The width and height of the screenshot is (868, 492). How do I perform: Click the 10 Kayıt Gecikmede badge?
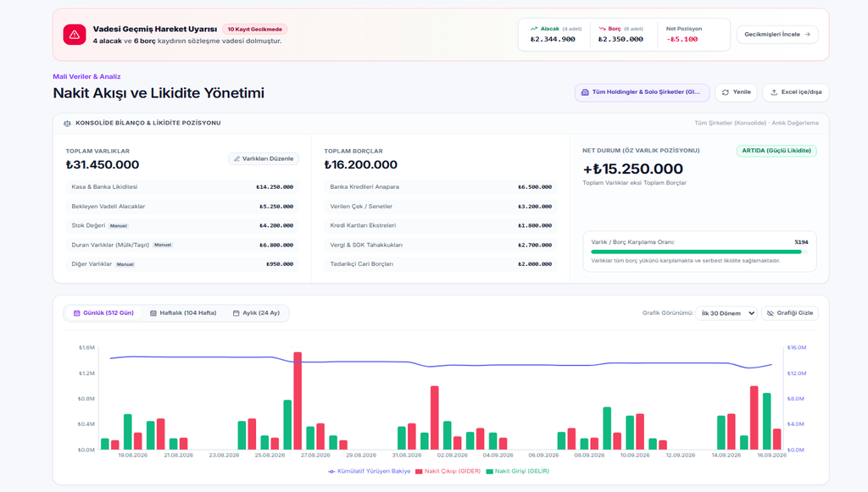(x=254, y=30)
